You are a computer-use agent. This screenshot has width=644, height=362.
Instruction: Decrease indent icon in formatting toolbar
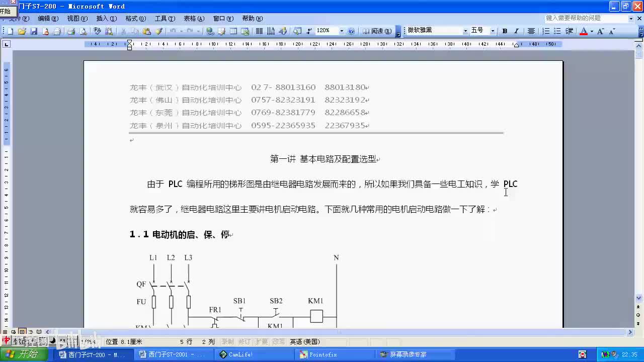[x=570, y=31]
